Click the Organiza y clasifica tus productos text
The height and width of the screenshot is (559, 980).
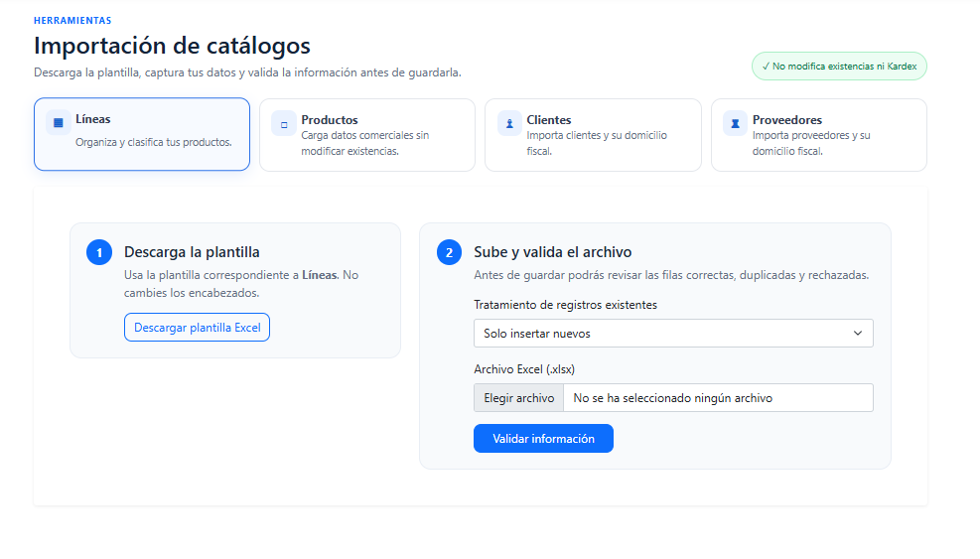point(154,143)
